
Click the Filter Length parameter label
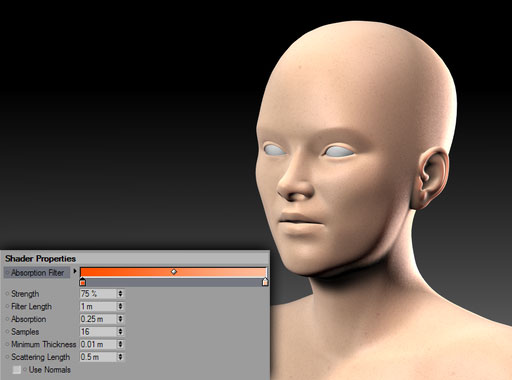(31, 307)
